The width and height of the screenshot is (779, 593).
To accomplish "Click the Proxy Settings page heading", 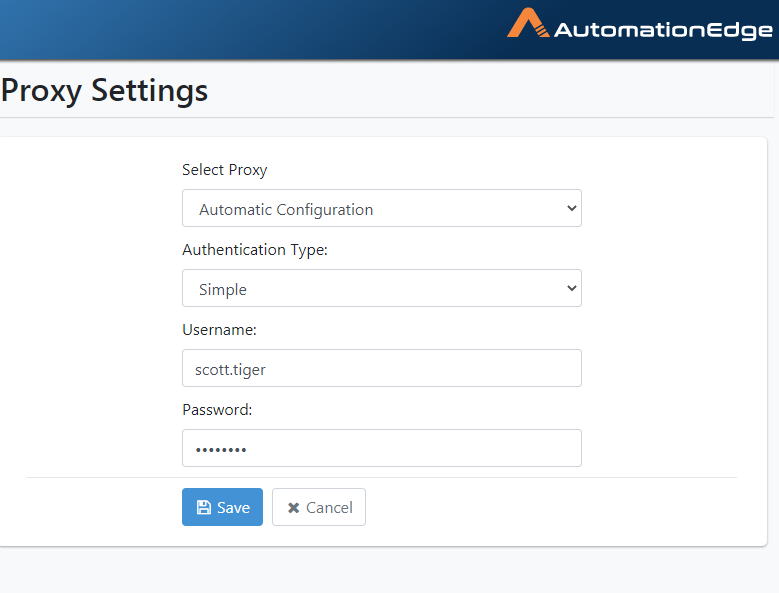I will pos(104,91).
